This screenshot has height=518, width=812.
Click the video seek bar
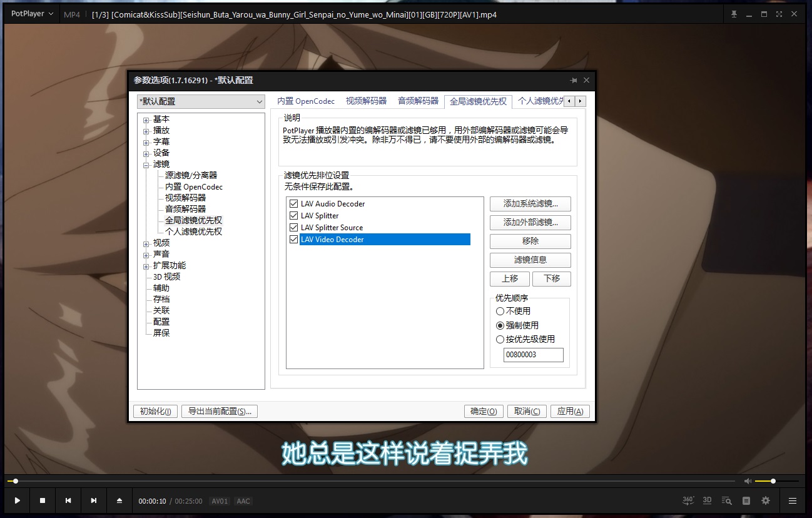(371, 481)
